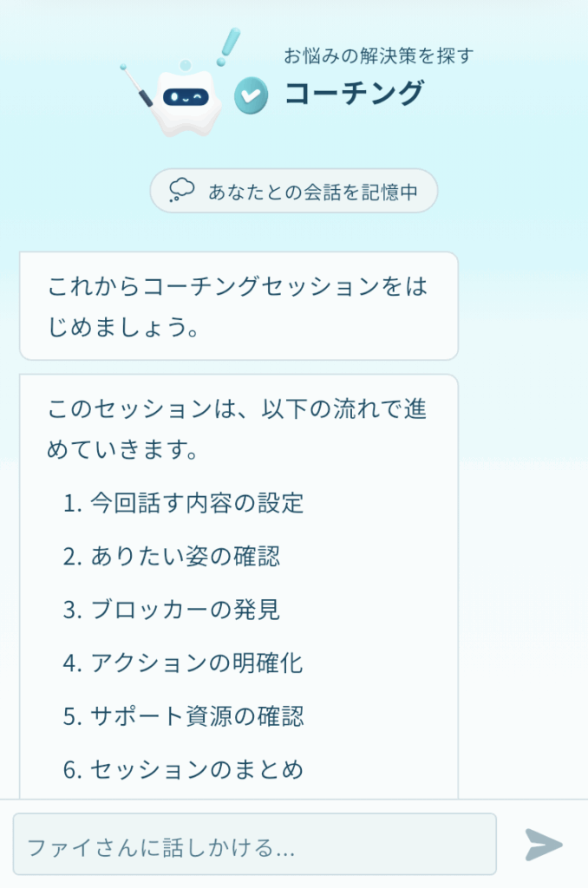The image size is (588, 888).
Task: Select list item セッションのまとめ
Action: (184, 769)
